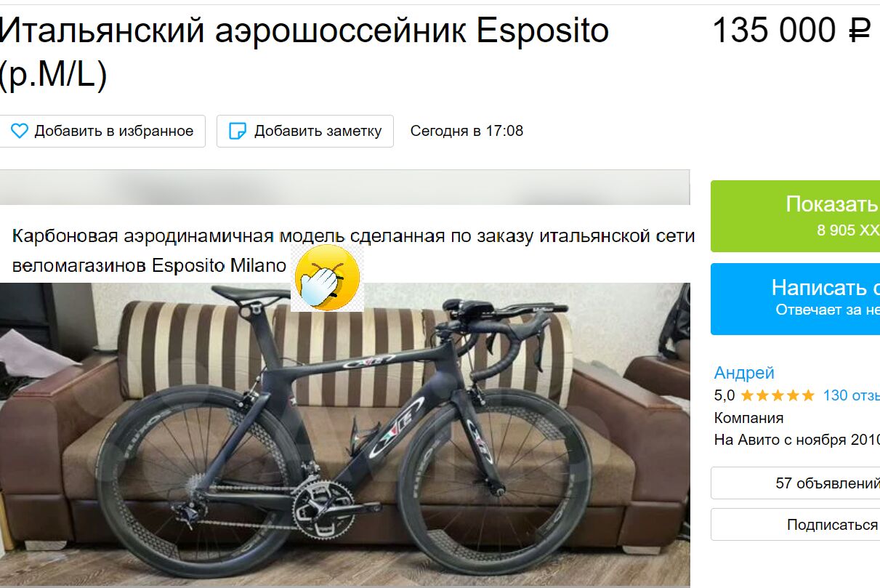The image size is (880, 588).
Task: Click the 135 000 ₽ price
Action: 791,31
